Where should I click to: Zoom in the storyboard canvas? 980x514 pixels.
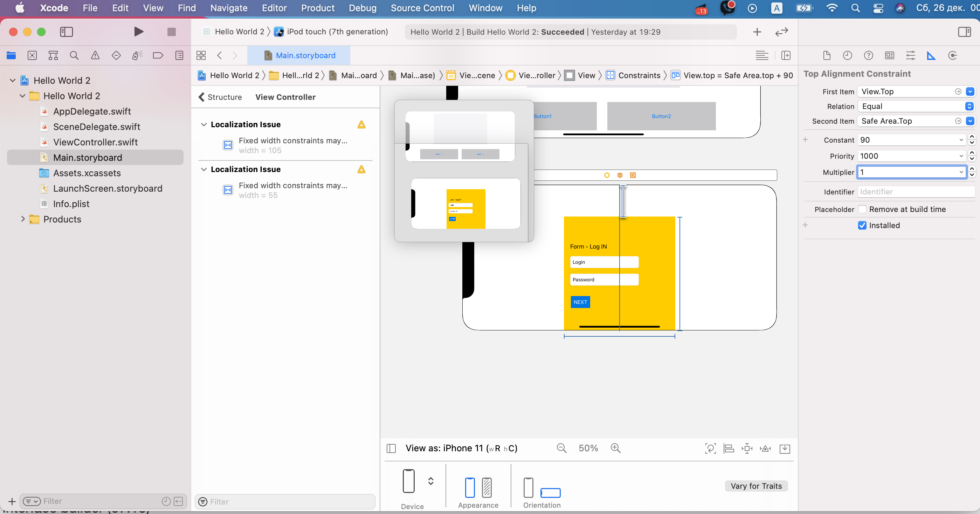pyautogui.click(x=615, y=448)
